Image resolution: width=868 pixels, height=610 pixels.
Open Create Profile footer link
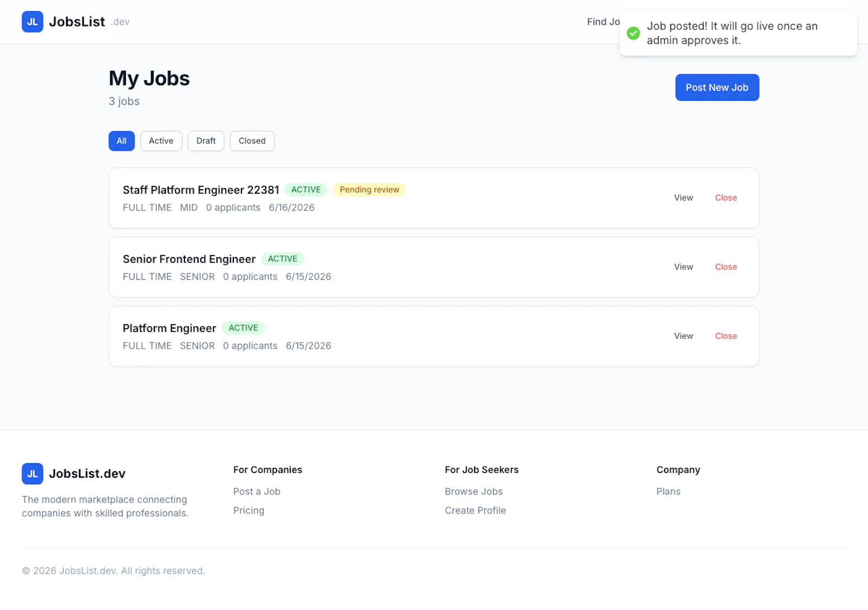pos(475,510)
